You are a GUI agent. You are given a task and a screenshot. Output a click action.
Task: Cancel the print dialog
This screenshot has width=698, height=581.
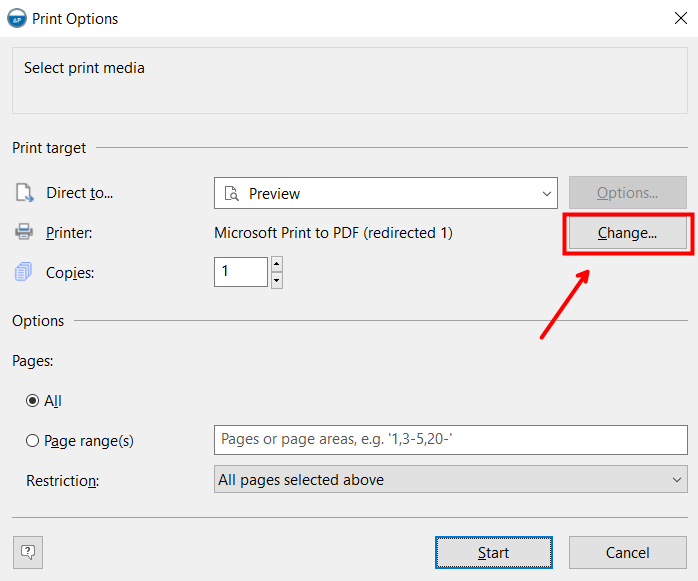coord(627,553)
